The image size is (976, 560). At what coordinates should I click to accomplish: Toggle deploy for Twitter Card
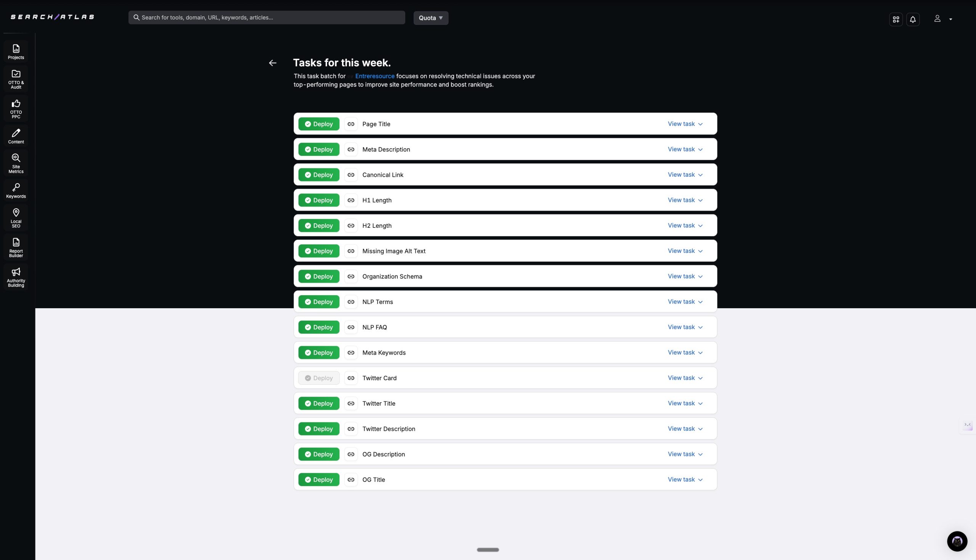click(318, 378)
